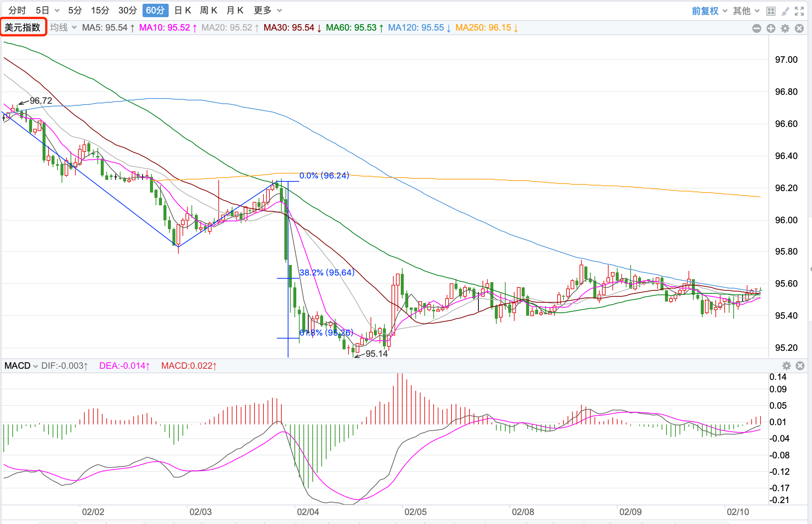The image size is (812, 524).
Task: Click the MA10: 95.52 legend value
Action: coord(168,28)
